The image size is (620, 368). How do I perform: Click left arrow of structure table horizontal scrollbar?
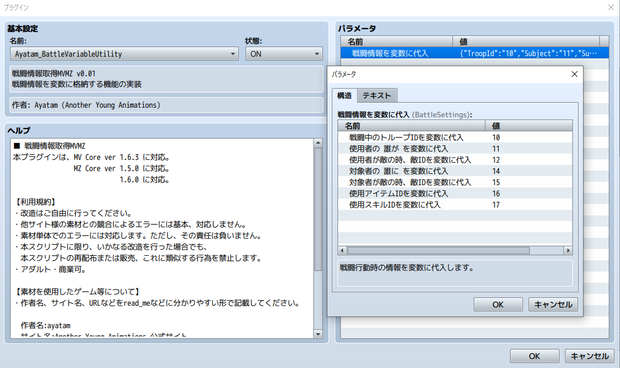(342, 250)
